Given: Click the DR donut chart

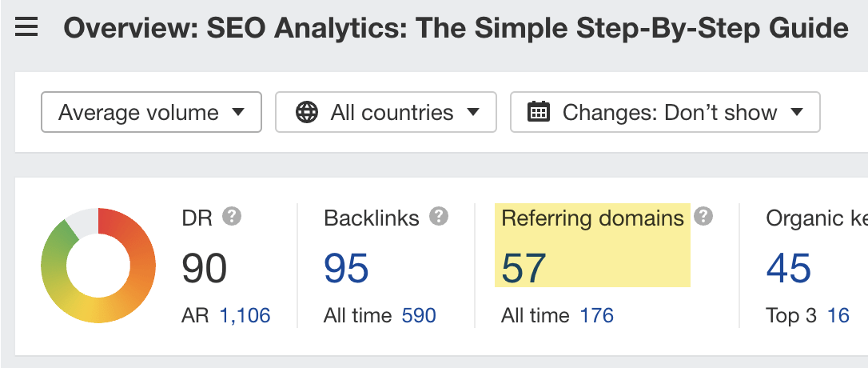Looking at the screenshot, I should (x=98, y=266).
